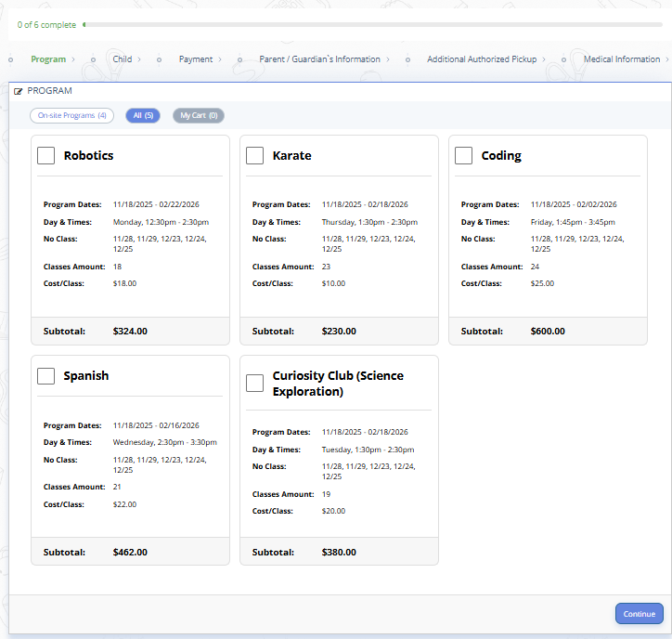Enable the Spanish program checkbox
This screenshot has height=639, width=672.
pyautogui.click(x=45, y=376)
